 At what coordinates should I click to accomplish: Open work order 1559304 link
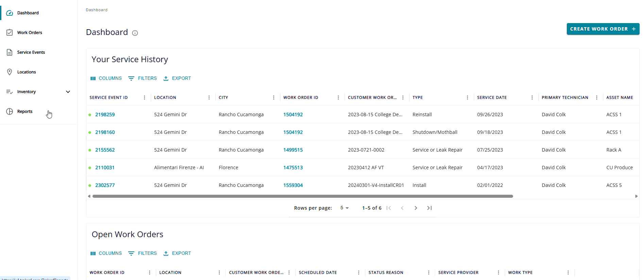coord(293,185)
